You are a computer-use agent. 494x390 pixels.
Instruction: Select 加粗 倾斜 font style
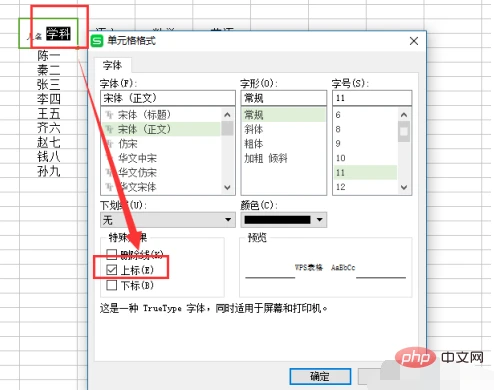coord(284,158)
